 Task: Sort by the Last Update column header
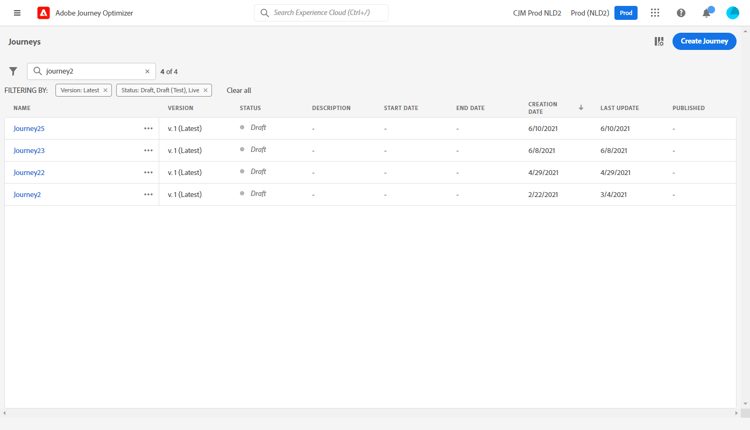coord(619,108)
